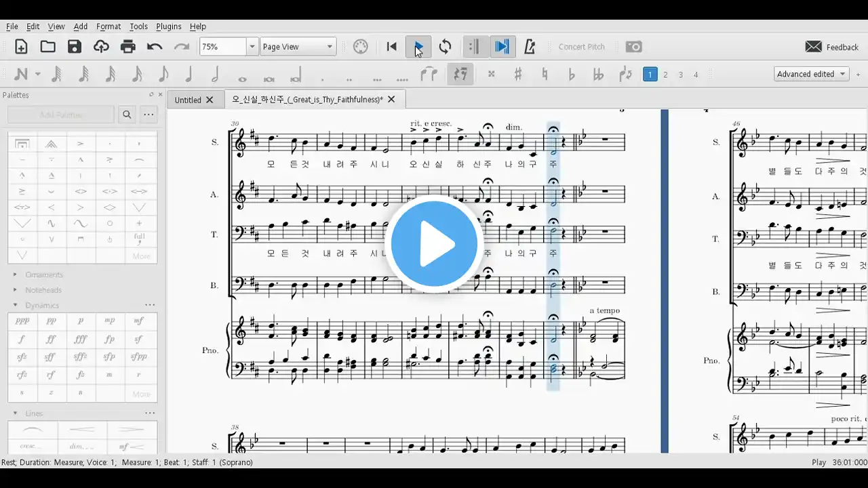Select the double whole note duration
Image resolution: width=868 pixels, height=488 pixels.
pos(269,78)
